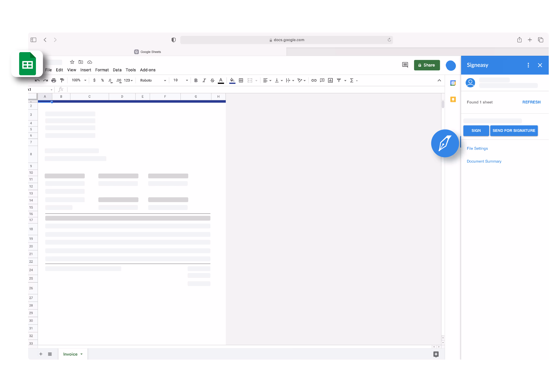
Task: Apply currency format with the dollar icon
Action: click(95, 80)
